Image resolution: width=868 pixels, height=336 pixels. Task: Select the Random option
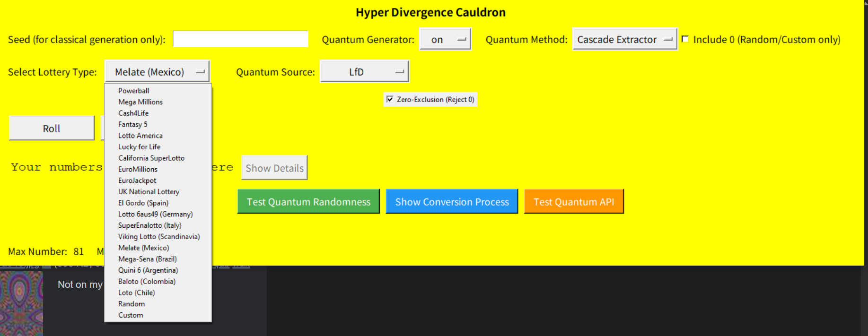click(158, 304)
